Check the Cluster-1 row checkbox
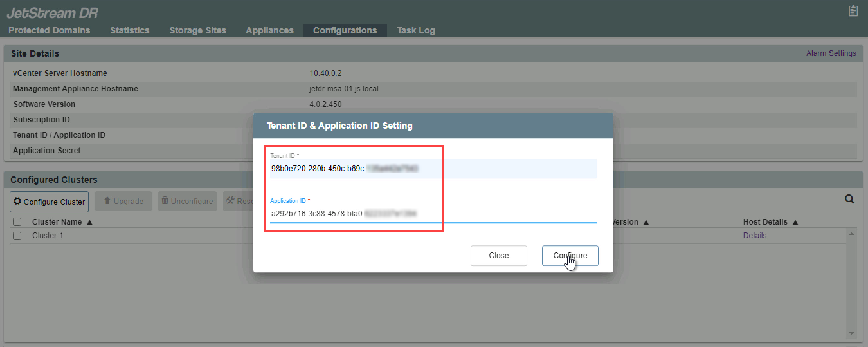 [17, 236]
